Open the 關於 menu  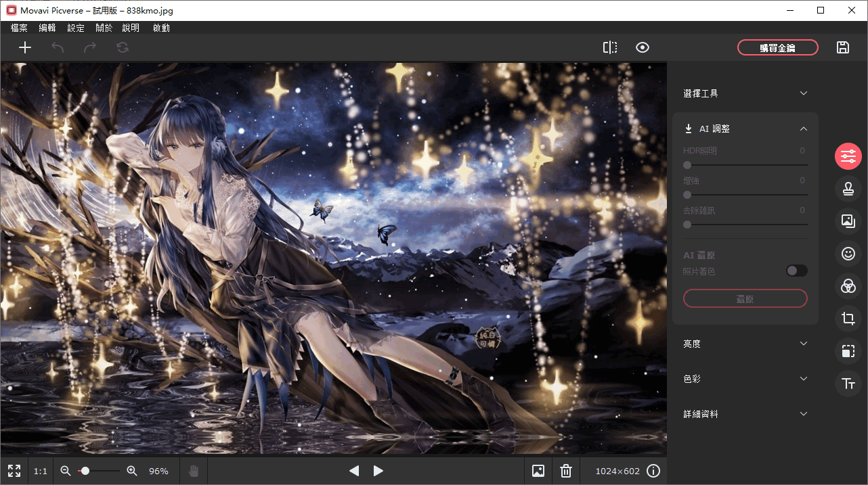pyautogui.click(x=104, y=28)
